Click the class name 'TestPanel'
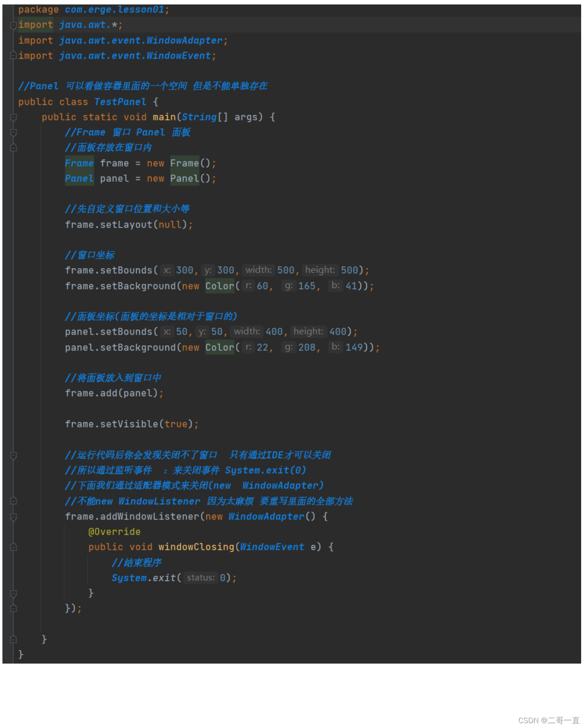This screenshot has width=586, height=728. point(120,102)
